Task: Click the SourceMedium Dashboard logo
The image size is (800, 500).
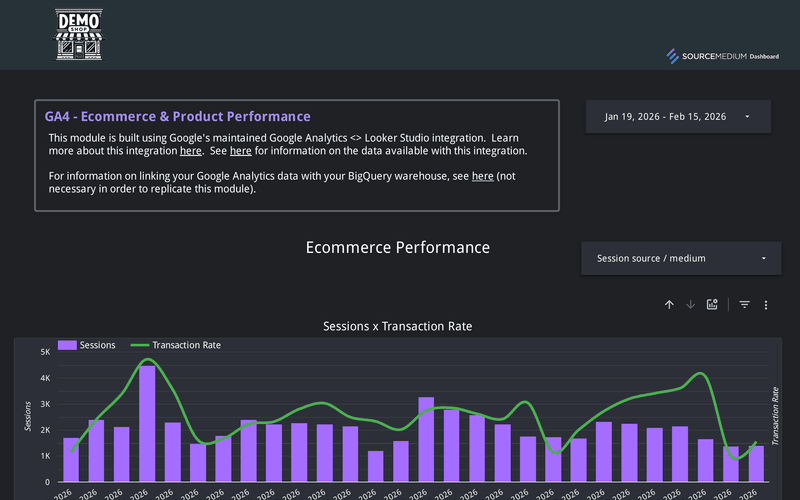Action: point(723,56)
